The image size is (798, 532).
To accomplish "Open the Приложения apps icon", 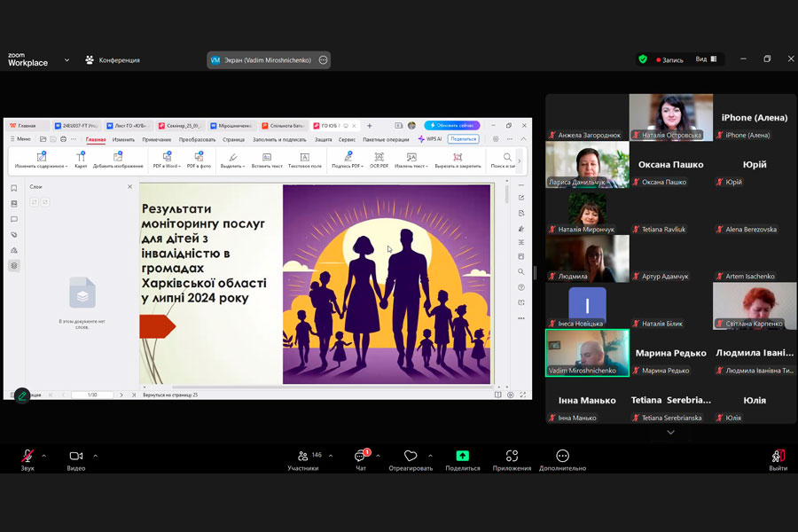I will pyautogui.click(x=512, y=456).
